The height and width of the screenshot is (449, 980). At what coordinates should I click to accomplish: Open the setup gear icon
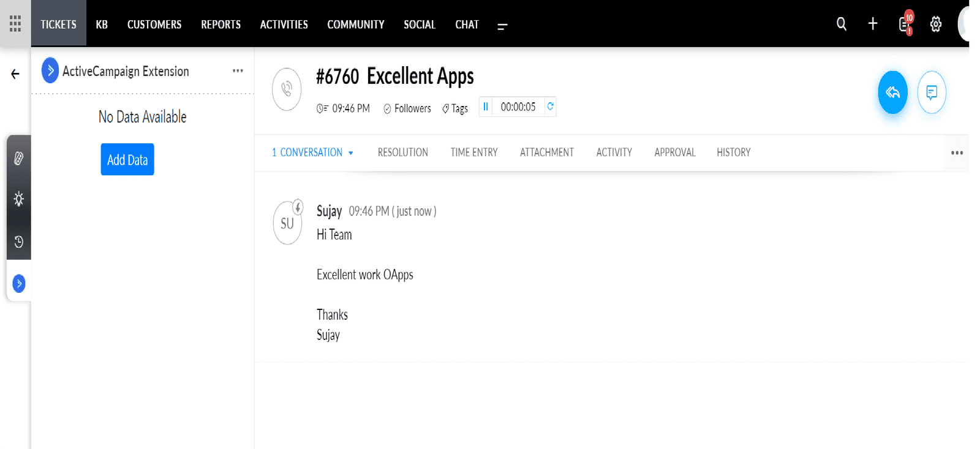click(936, 25)
